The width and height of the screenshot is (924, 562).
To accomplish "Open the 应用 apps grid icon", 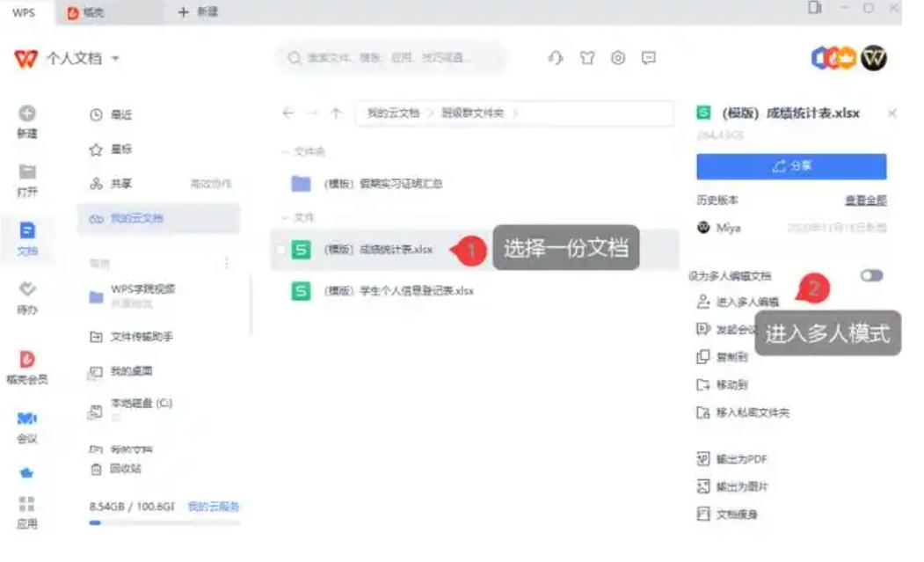I will click(x=27, y=504).
